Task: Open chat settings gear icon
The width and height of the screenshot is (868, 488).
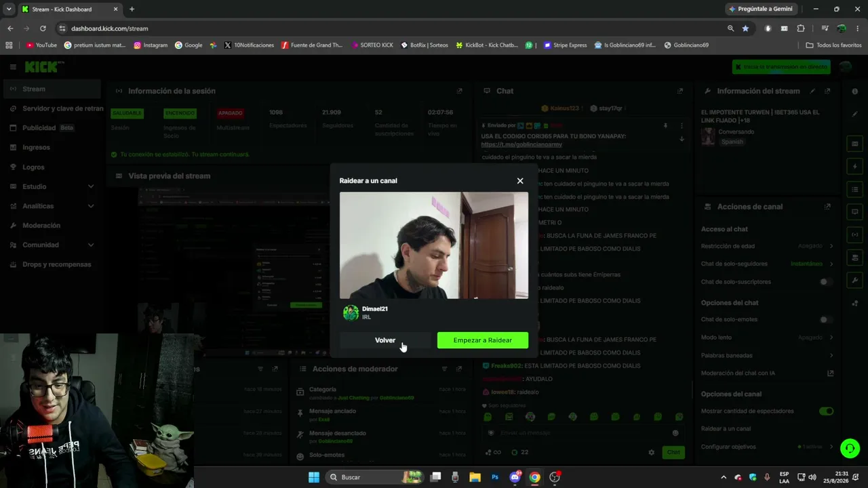Action: pos(652,452)
